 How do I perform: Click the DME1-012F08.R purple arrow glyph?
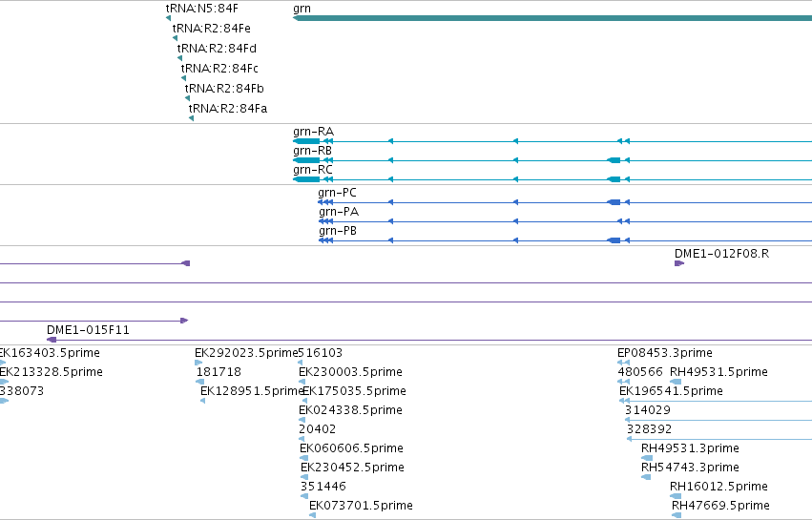679,263
